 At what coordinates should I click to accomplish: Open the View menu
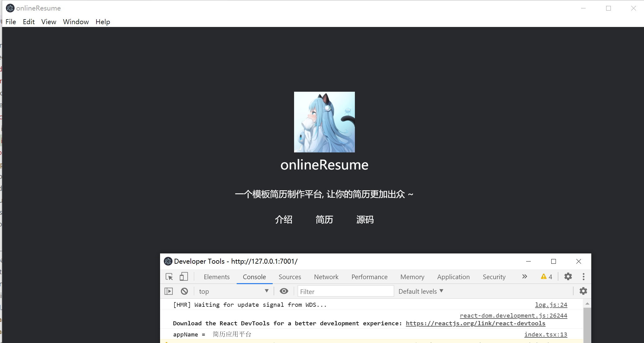click(x=48, y=22)
